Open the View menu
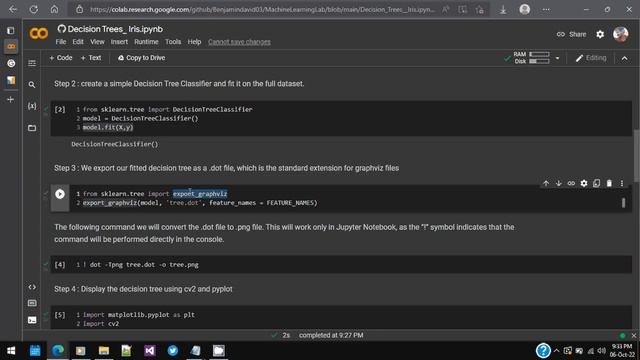 [97, 42]
